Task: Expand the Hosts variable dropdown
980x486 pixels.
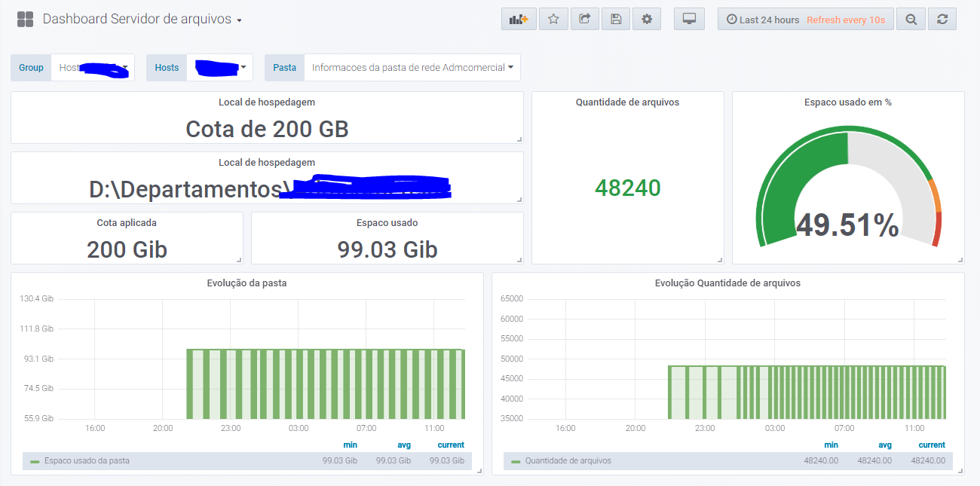Action: (219, 68)
